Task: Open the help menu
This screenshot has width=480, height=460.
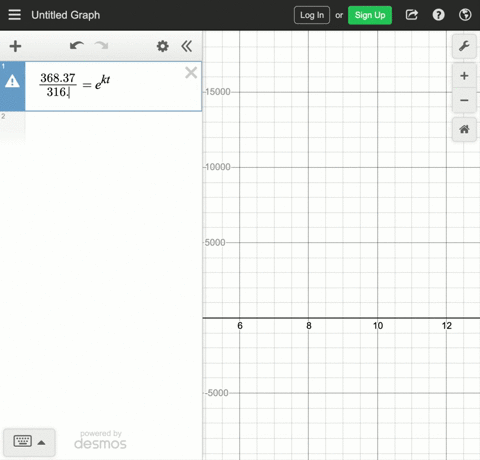Action: [438, 15]
